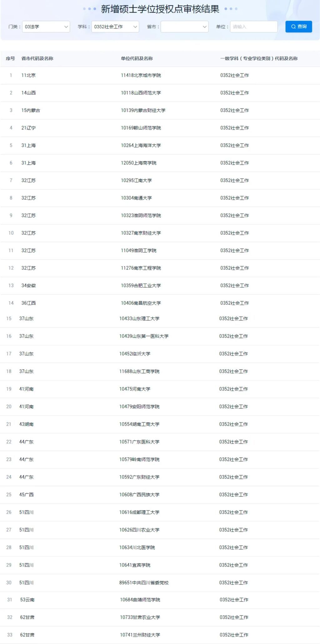Click the blue 查询 search button
Screen dimensions: 320x644
[298, 27]
